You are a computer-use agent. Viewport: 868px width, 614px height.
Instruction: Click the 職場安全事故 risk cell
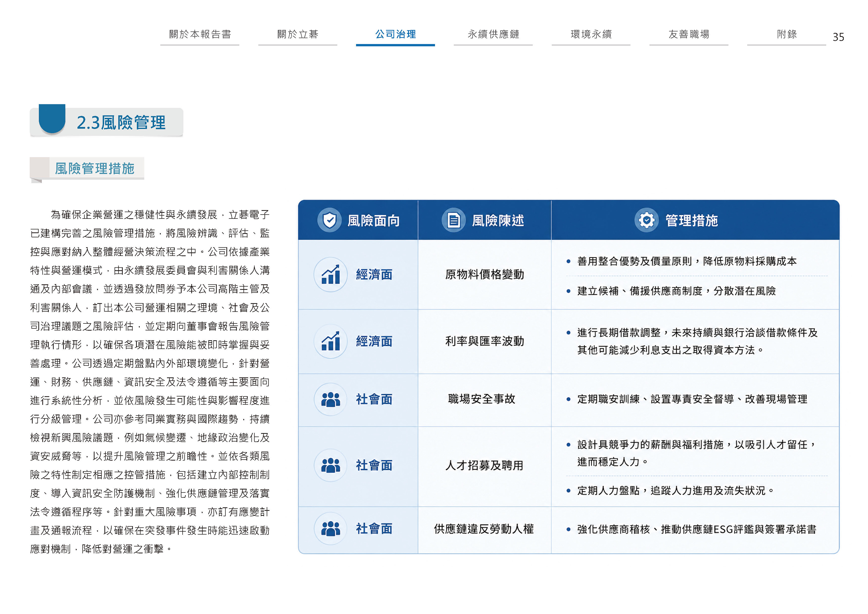pyautogui.click(x=482, y=399)
